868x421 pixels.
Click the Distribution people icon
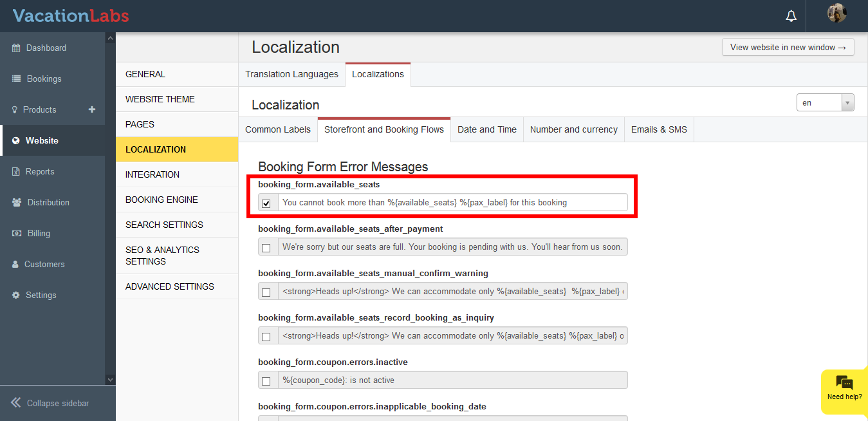(16, 203)
